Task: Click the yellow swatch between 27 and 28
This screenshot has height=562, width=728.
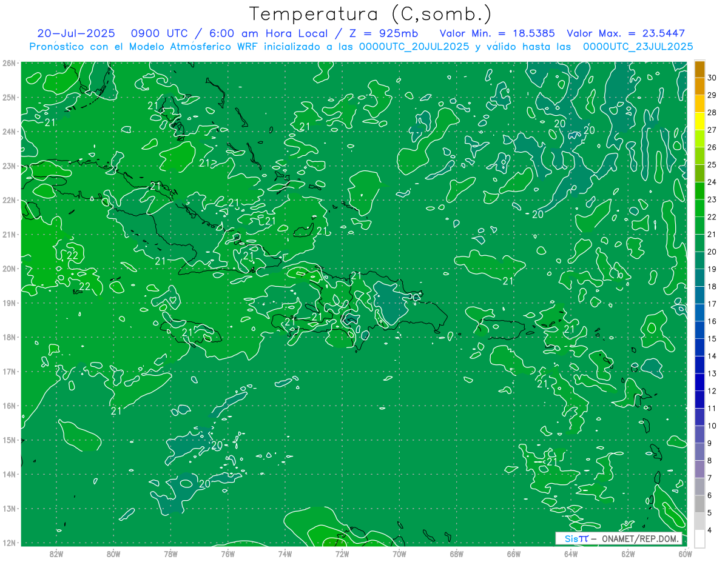Action: (x=699, y=121)
